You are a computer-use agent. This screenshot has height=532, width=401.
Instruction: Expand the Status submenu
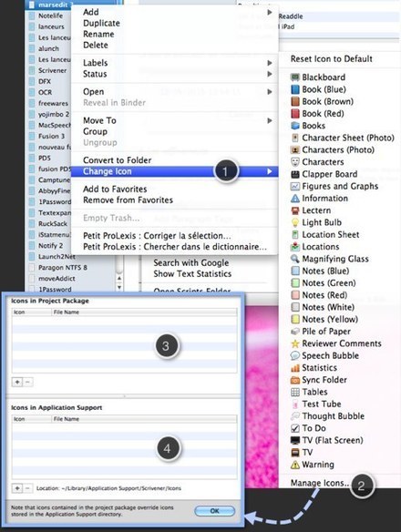coord(174,74)
